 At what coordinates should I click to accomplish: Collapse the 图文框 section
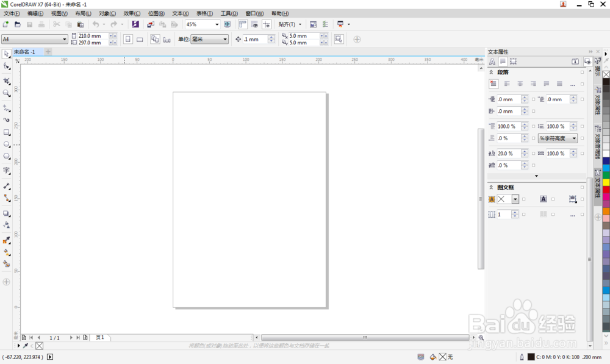491,187
